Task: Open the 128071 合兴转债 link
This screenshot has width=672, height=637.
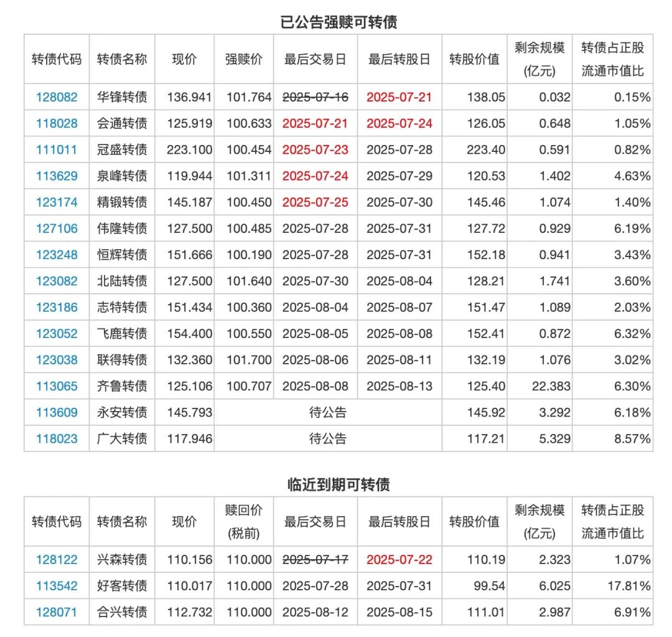Action: (x=57, y=612)
